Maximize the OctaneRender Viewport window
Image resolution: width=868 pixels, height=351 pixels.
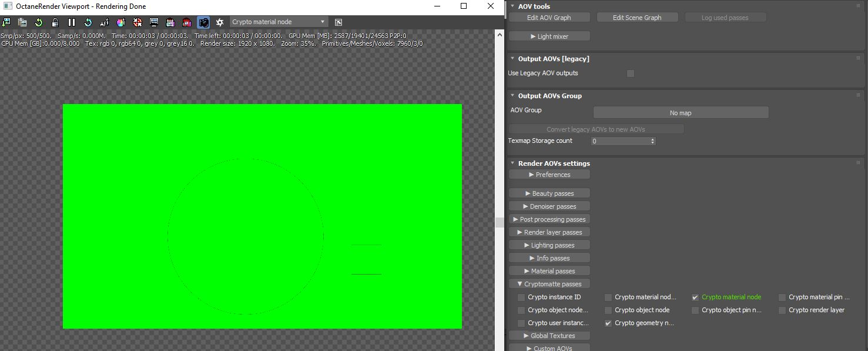(464, 6)
